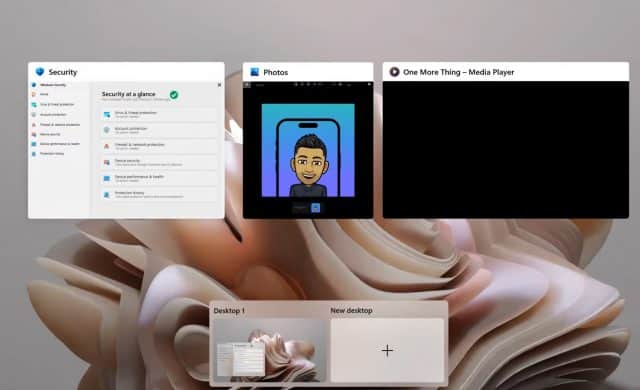Image resolution: width=640 pixels, height=390 pixels.
Task: Add a New desktop with the plus tile
Action: coord(387,350)
